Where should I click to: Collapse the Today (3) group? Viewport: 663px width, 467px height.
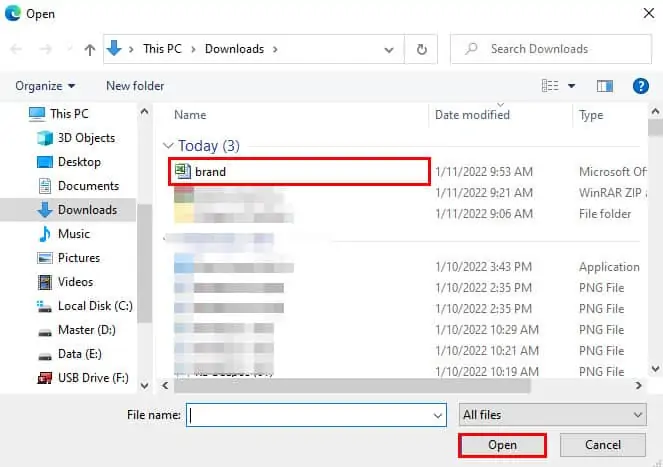coord(169,146)
